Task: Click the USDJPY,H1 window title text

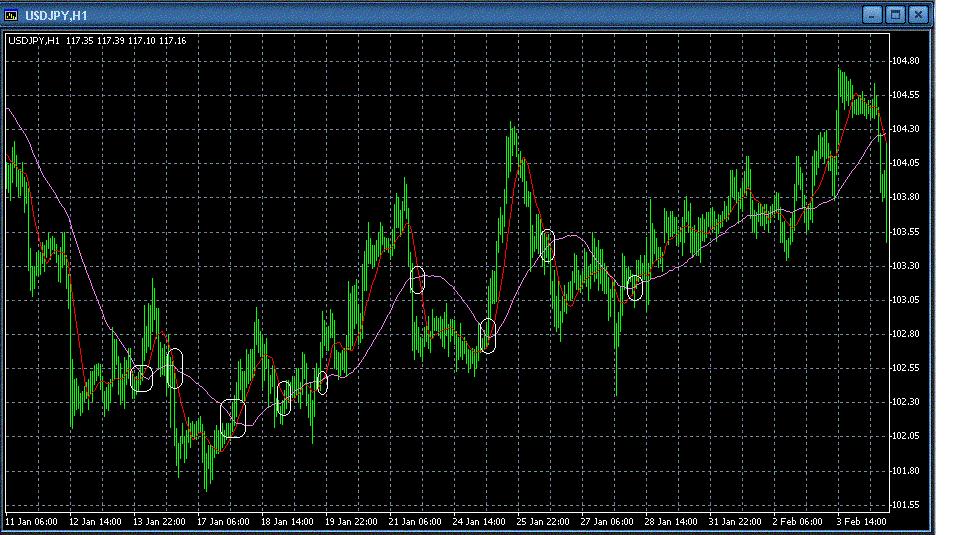Action: tap(56, 16)
